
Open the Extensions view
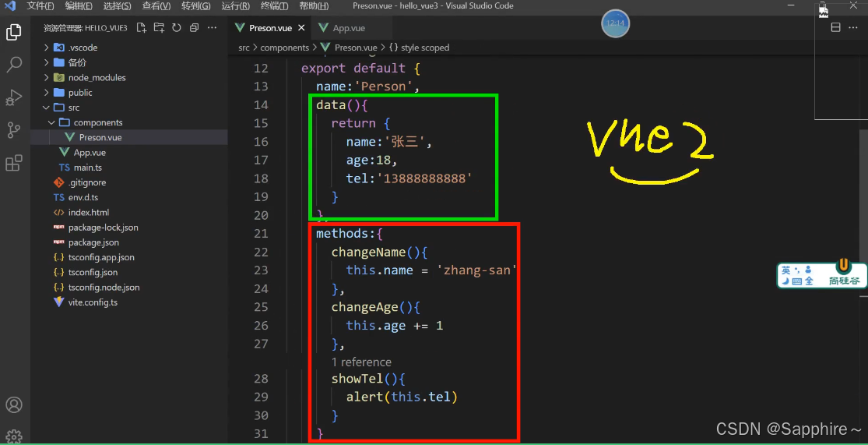(14, 163)
